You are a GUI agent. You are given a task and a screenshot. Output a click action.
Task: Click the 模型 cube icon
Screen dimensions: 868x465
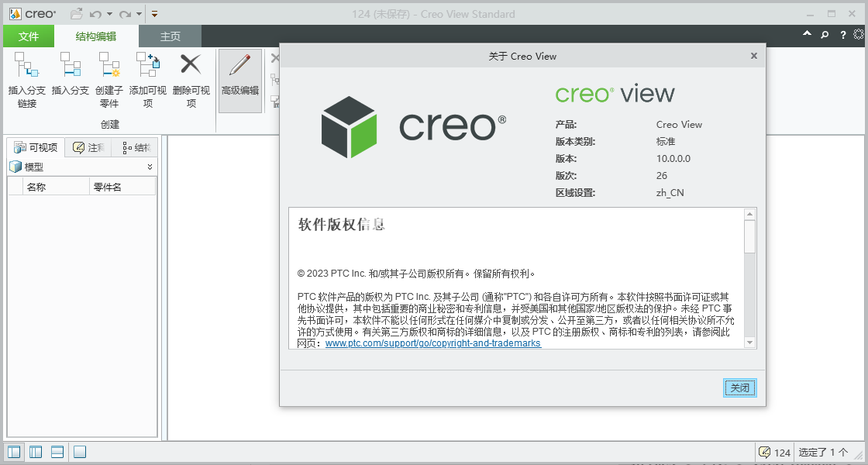pos(15,167)
